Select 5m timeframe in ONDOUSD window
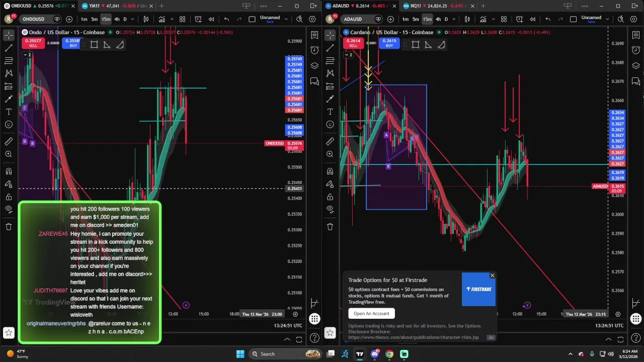 pos(94,19)
